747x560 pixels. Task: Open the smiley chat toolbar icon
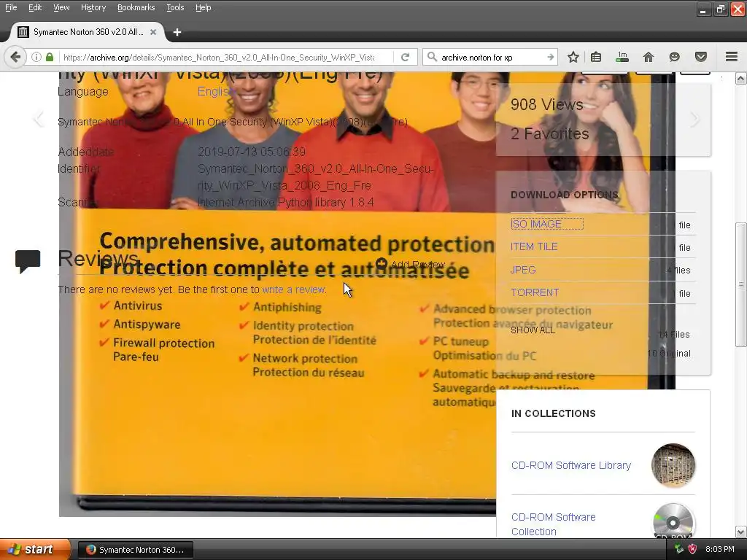[674, 57]
